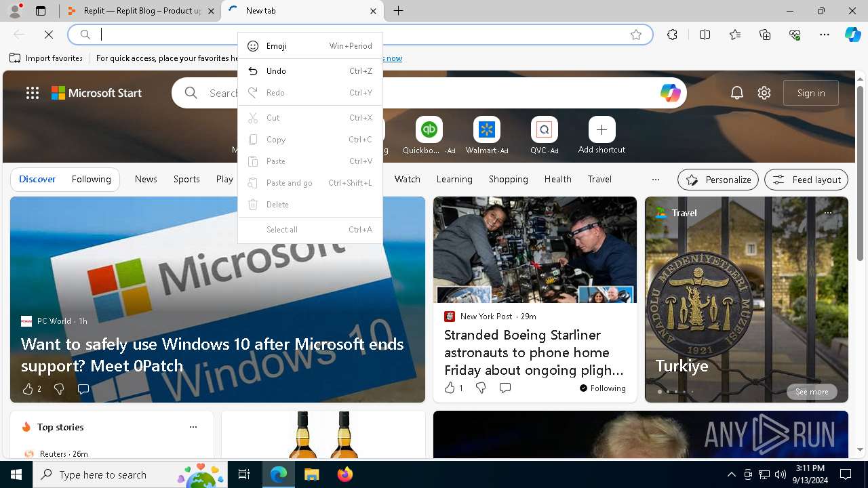
Task: Open File Explorer from taskbar
Action: pyautogui.click(x=311, y=474)
